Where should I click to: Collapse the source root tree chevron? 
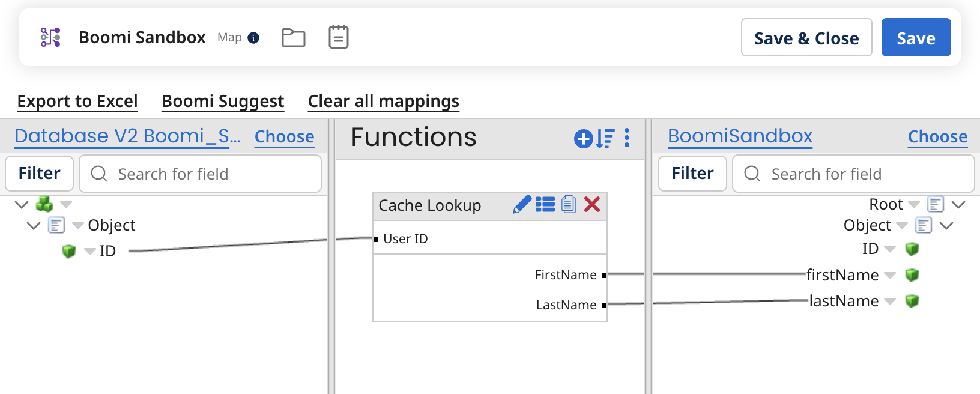click(x=22, y=205)
